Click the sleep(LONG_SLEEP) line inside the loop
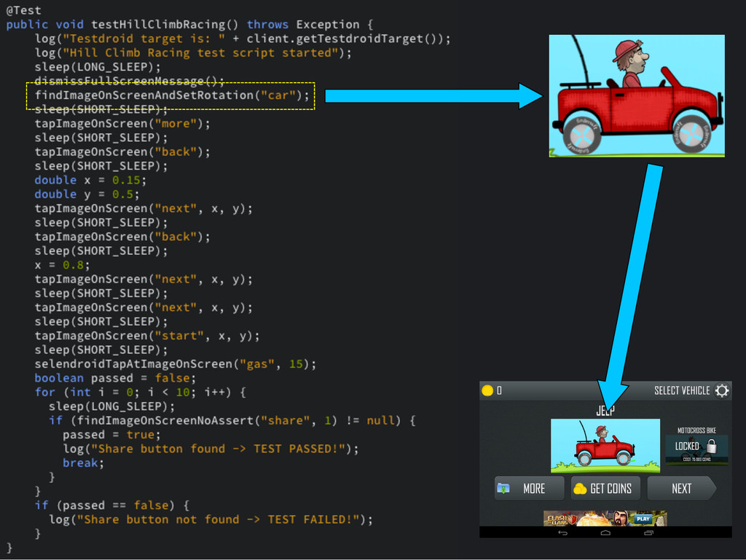 pyautogui.click(x=111, y=407)
